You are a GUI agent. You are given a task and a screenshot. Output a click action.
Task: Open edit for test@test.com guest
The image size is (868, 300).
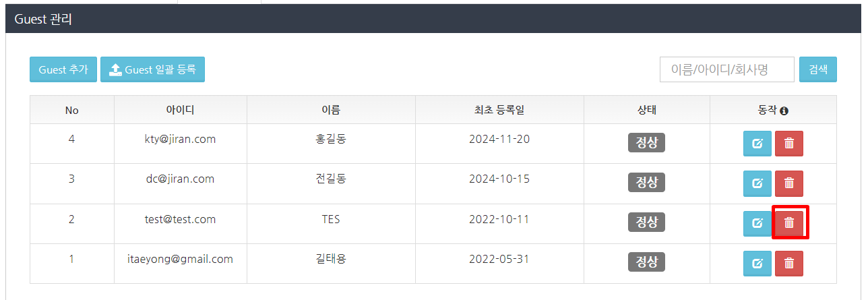pos(757,223)
